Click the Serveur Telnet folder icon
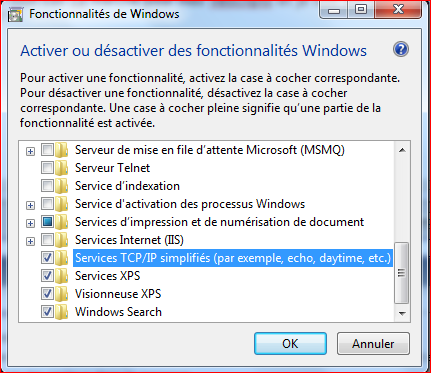431x373 pixels. tap(62, 168)
